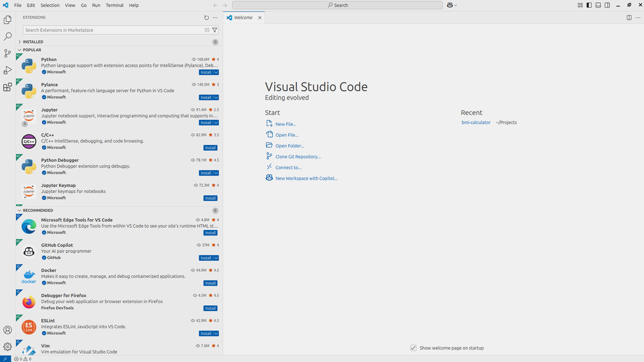Open editor more actions menu
The height and width of the screenshot is (362, 644).
pyautogui.click(x=638, y=18)
